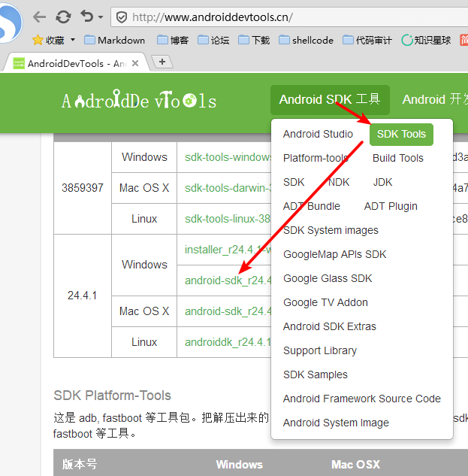Click the 3859397 version cell
This screenshot has height=476, width=468.
point(83,188)
